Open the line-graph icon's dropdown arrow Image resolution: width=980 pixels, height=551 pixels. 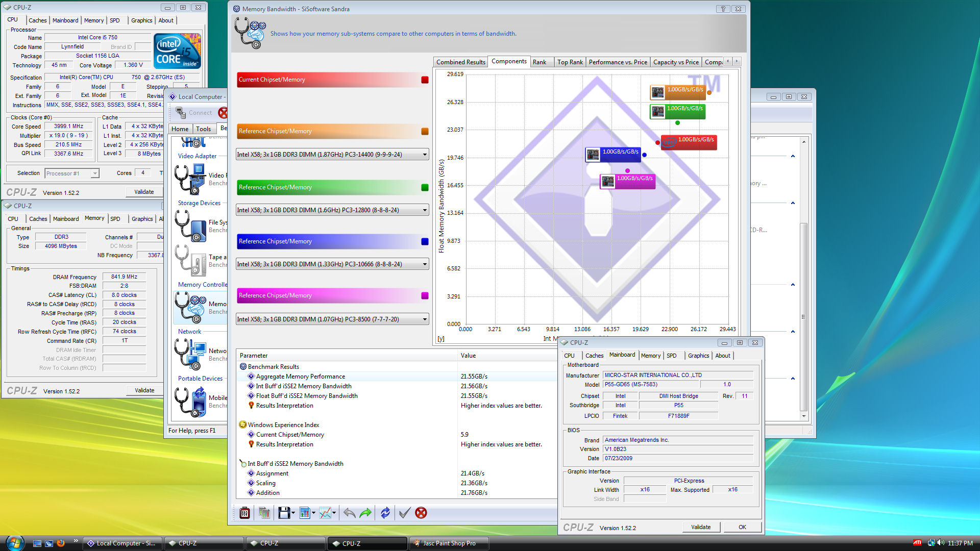[x=334, y=513]
